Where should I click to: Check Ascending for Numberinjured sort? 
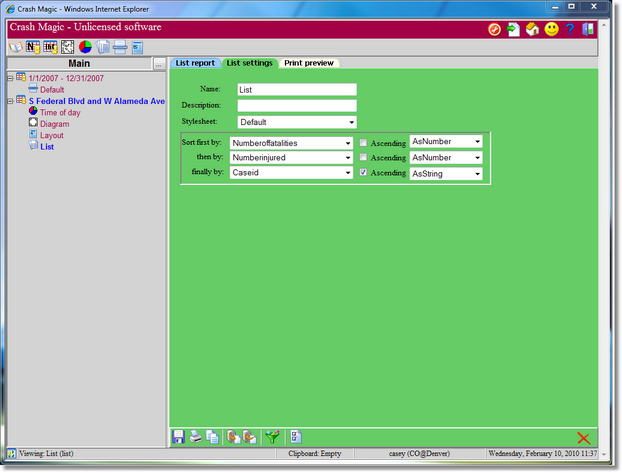365,158
